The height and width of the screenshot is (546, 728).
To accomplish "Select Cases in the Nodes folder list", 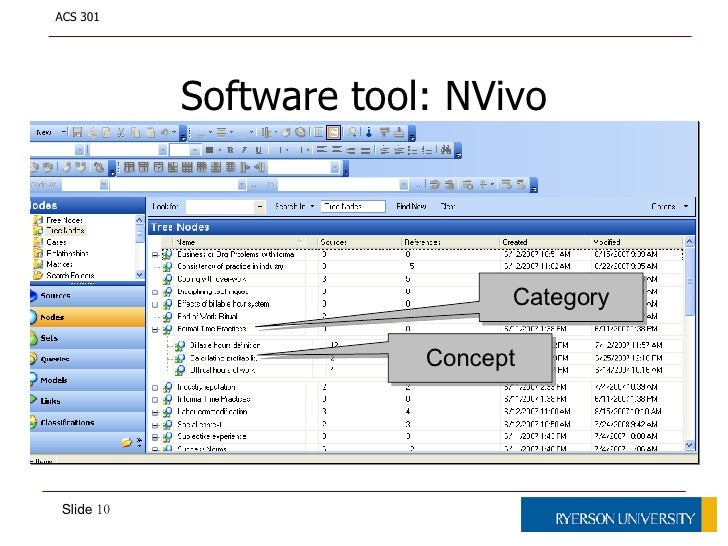I will pos(56,242).
